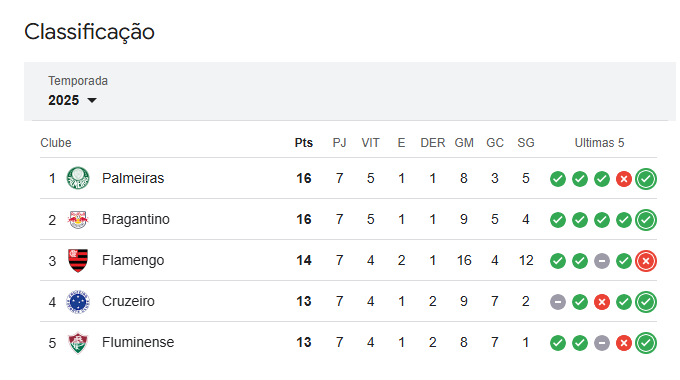
Task: Click Flamengo's gray draw icon
Action: (x=602, y=261)
